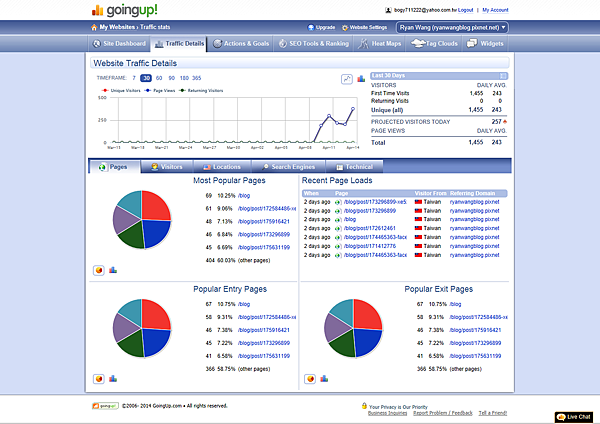Set timeframe to 7 days
600x424 pixels.
coord(134,78)
